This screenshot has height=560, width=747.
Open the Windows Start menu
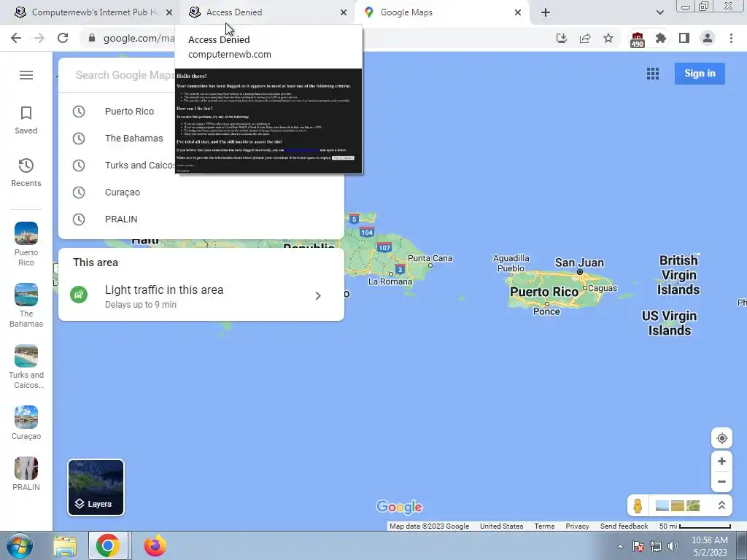click(x=19, y=546)
